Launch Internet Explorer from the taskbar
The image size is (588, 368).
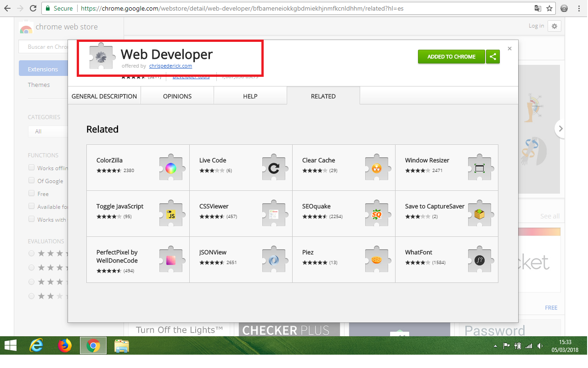[x=37, y=345]
